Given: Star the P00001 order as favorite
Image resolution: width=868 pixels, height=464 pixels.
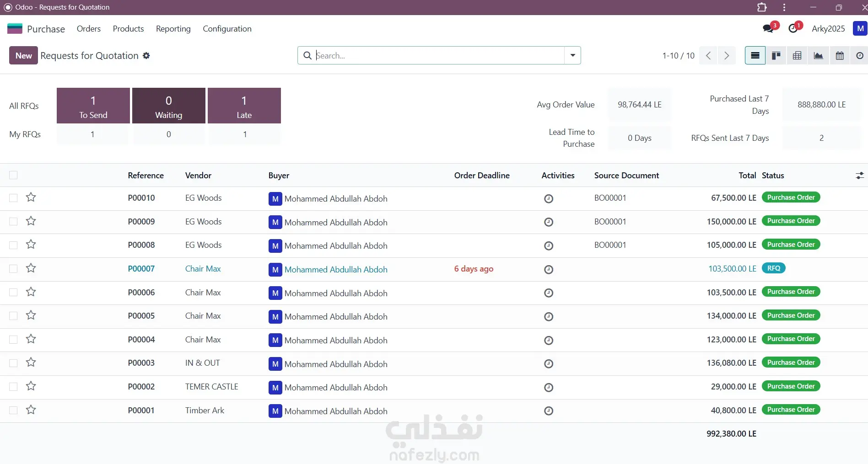Looking at the screenshot, I should pos(31,410).
